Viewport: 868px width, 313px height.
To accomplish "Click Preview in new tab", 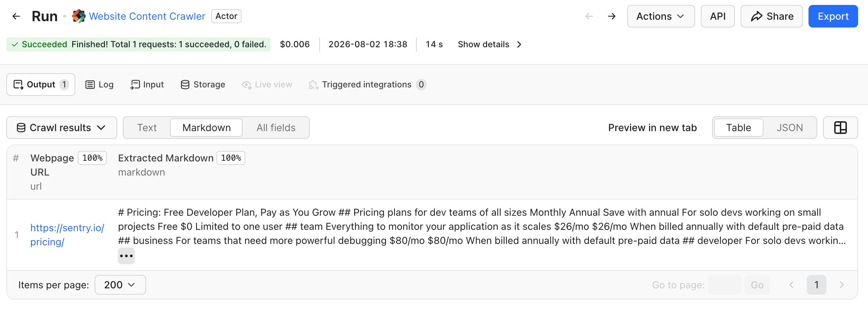I will tap(653, 128).
